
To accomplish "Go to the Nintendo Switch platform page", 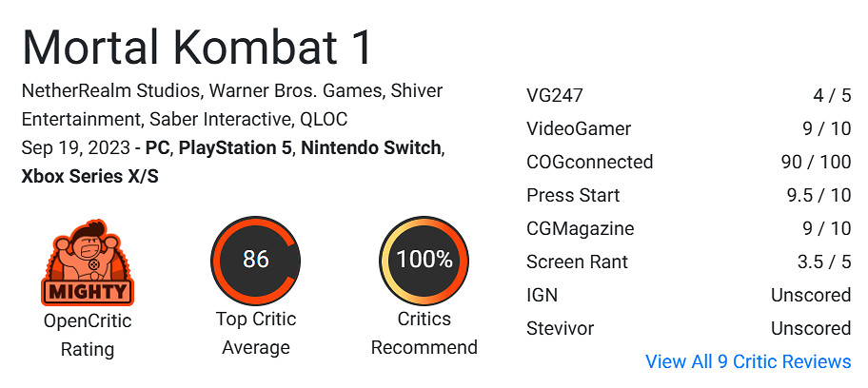I will click(x=371, y=148).
